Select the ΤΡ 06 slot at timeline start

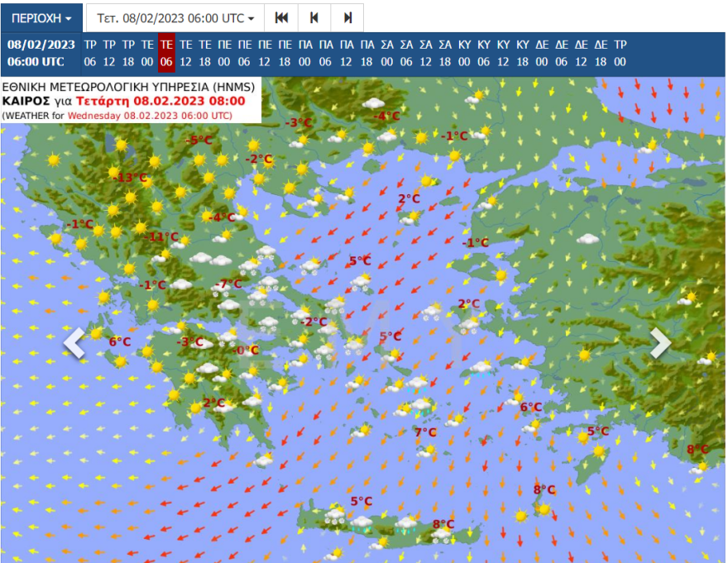tap(90, 53)
